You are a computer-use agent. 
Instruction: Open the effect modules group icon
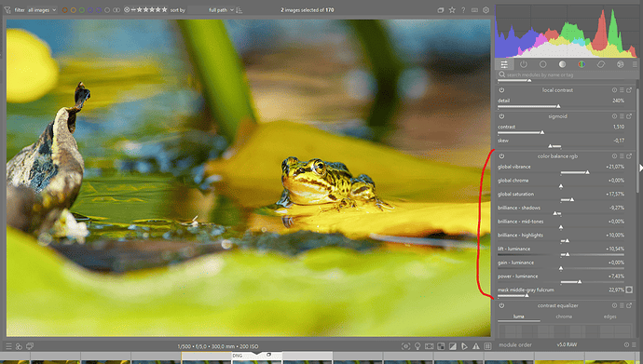tap(620, 64)
